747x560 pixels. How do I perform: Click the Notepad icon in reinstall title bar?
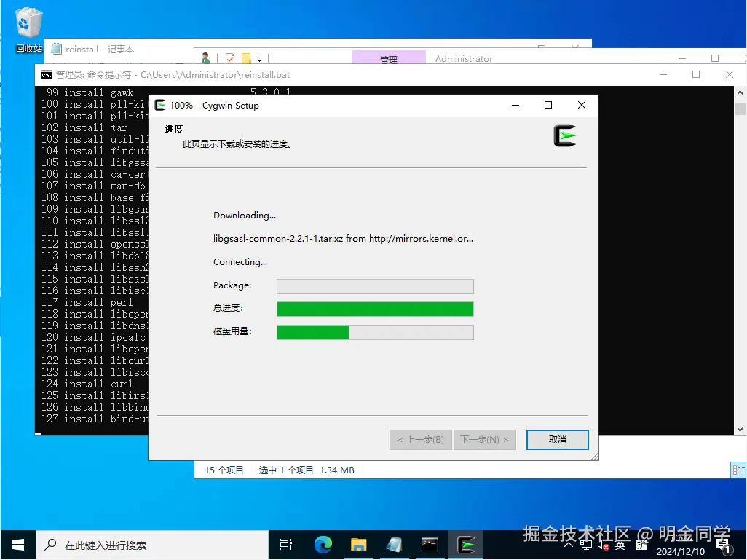coord(57,49)
